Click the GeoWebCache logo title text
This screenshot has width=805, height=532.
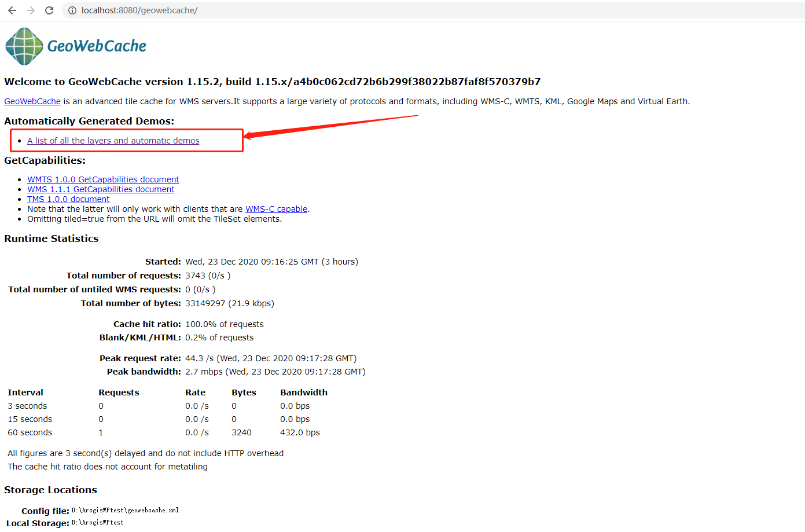coord(97,46)
